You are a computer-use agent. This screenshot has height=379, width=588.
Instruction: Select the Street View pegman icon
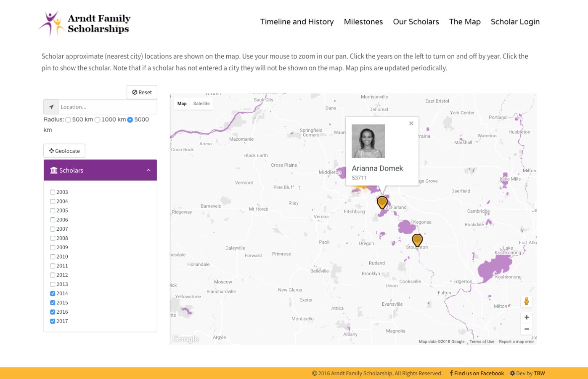(527, 301)
